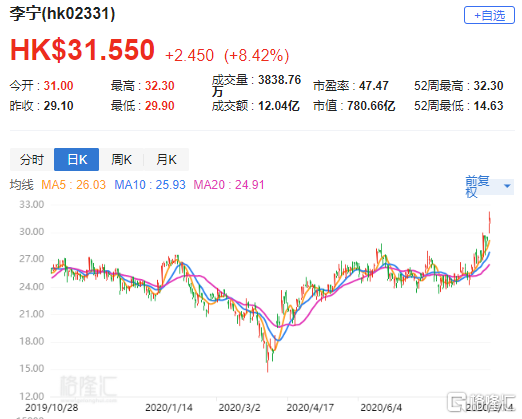Screen dimensions: 522x419
Task: Click the 成交量 value 3838.76
Action: pyautogui.click(x=280, y=80)
